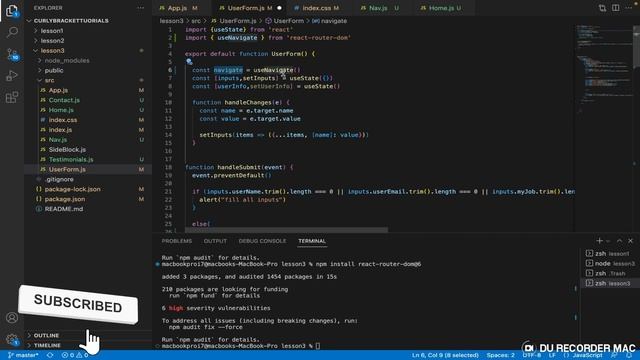Open the PROBLEMS panel tab
The width and height of the screenshot is (640, 360).
(x=177, y=241)
